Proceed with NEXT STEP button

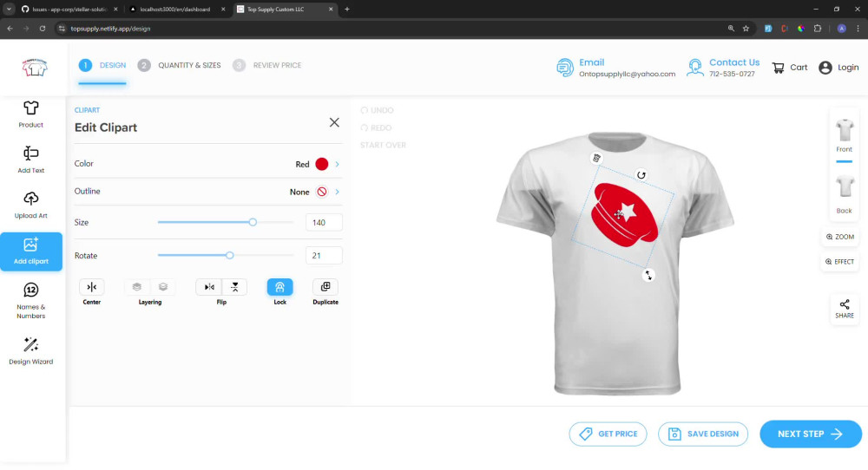(x=811, y=434)
